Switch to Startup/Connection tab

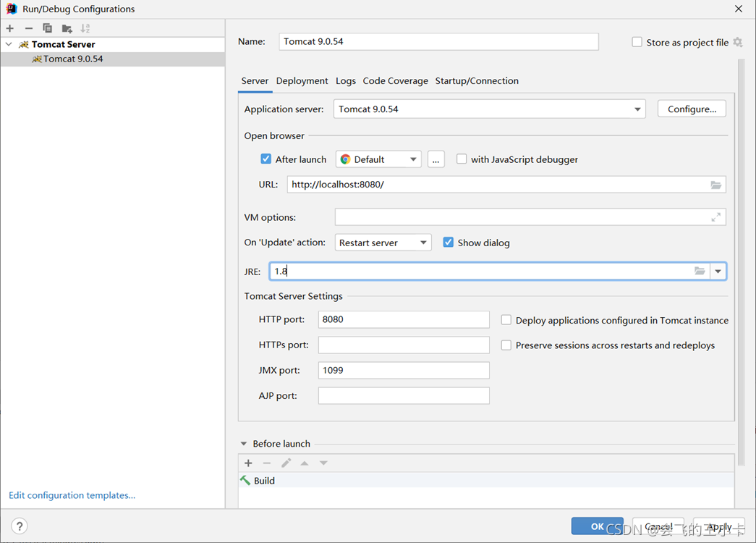pyautogui.click(x=477, y=80)
